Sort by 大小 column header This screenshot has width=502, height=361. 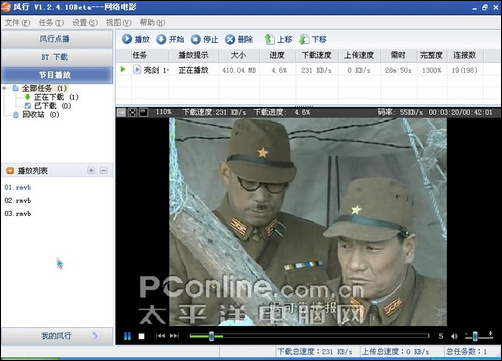click(239, 55)
